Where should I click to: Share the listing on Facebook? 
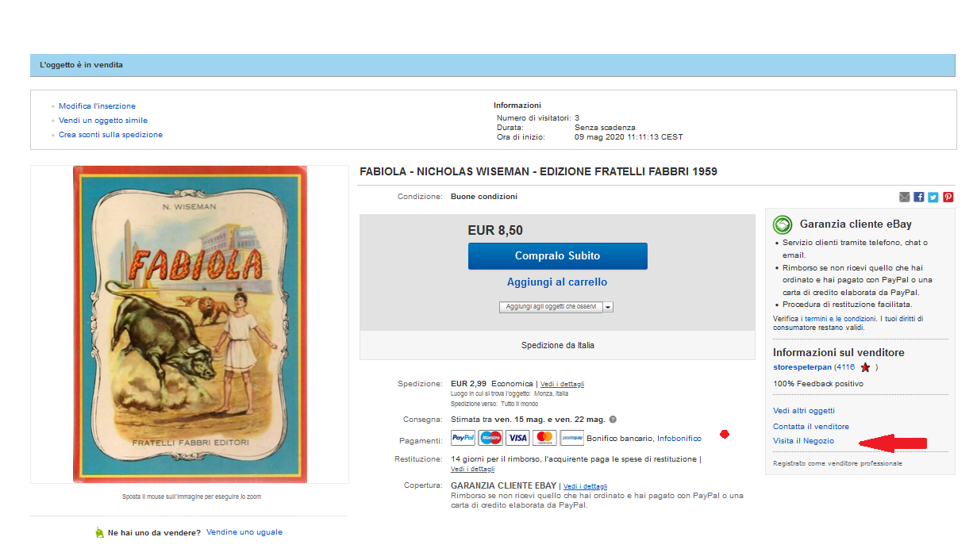(x=919, y=197)
